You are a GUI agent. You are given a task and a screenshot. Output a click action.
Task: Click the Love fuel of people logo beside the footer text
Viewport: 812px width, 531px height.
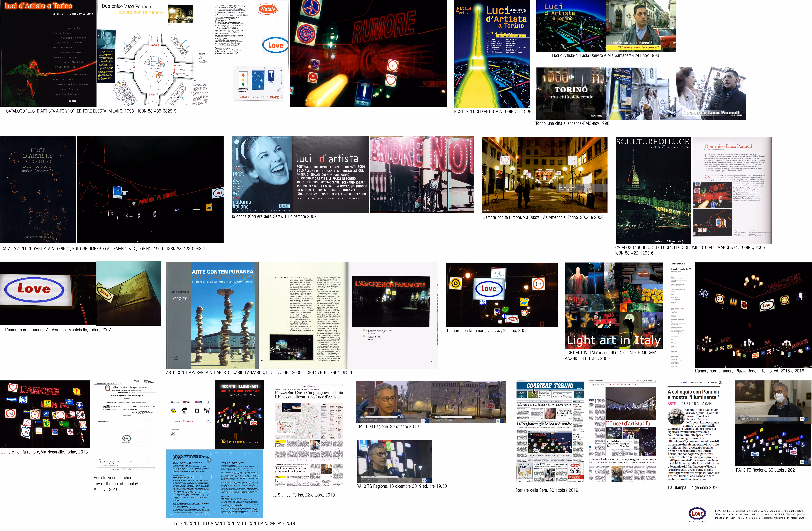697,514
